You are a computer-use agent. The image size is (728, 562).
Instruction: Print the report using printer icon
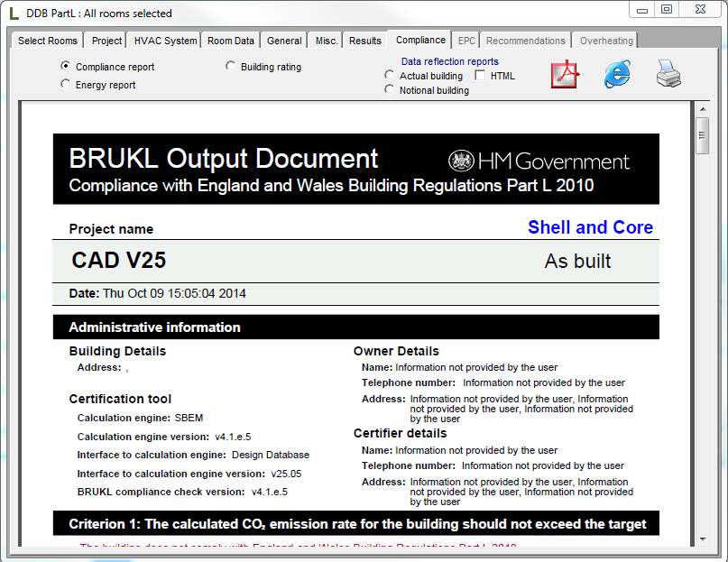668,74
